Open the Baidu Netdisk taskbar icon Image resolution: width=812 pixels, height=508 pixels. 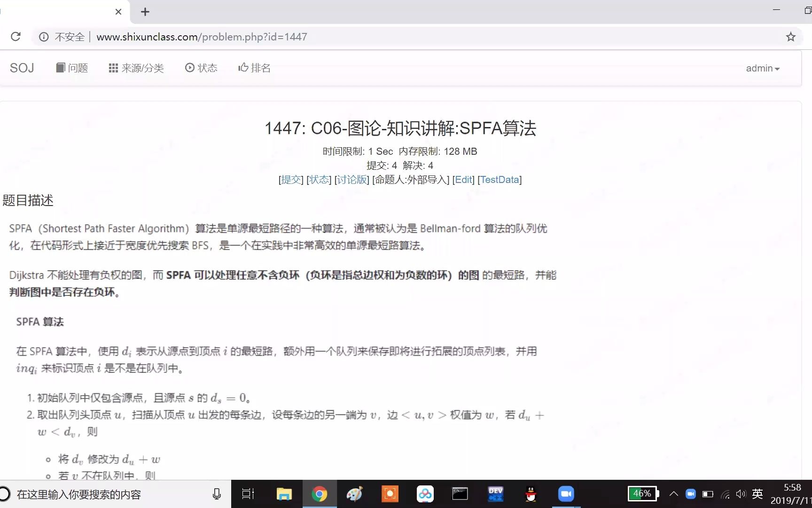coord(425,494)
